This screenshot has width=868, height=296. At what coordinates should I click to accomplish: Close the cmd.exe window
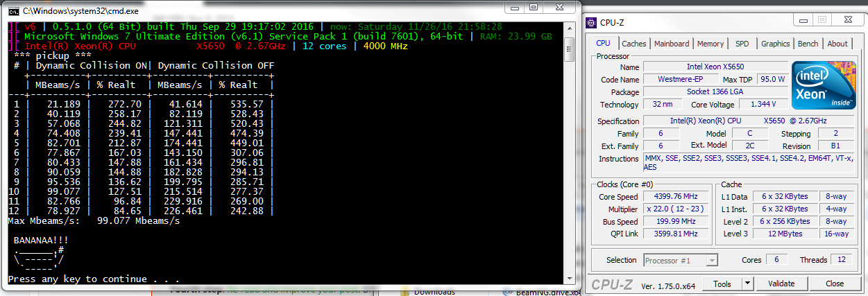(x=559, y=8)
